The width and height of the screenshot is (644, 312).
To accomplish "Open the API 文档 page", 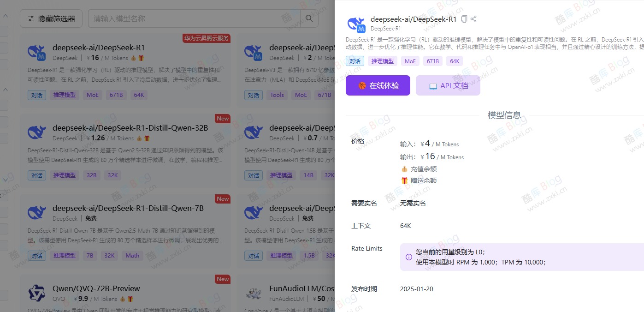I will 448,85.
